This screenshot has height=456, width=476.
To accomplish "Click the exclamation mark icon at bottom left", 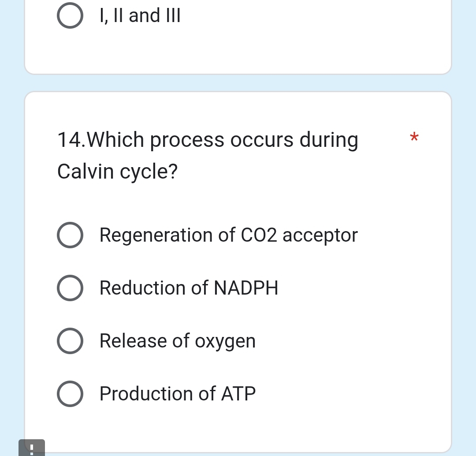I will [31, 448].
